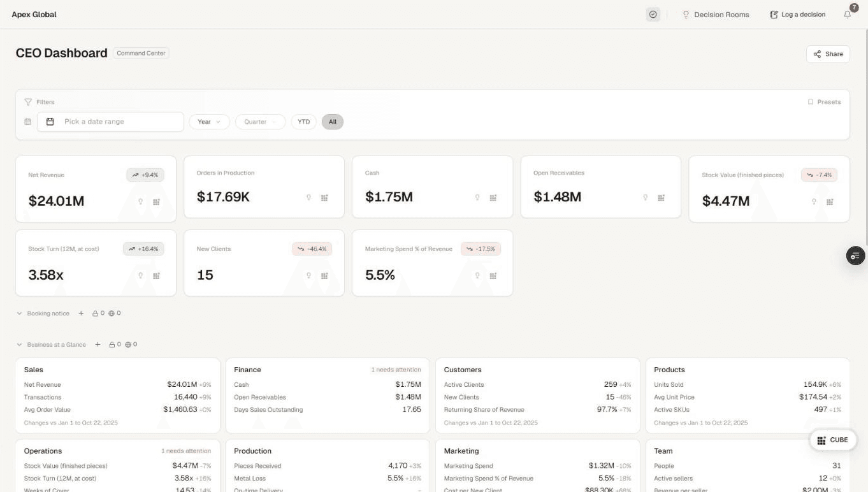Click the Metal Loss row in Production
Screen dimensions: 868x492
coord(328,479)
